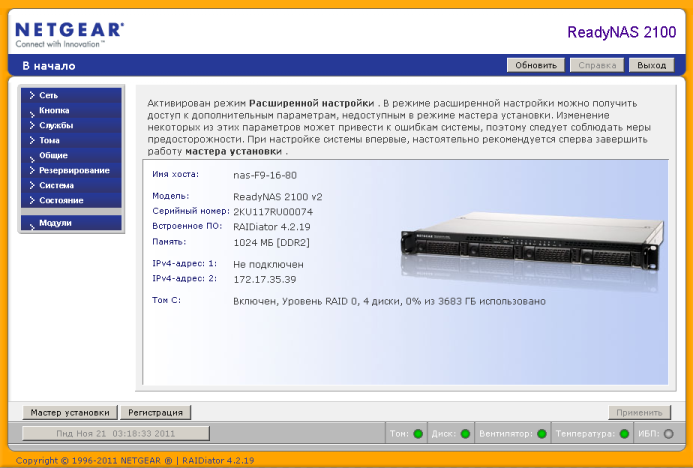This screenshot has height=468, width=693.
Task: Click the Обновить button
Action: pos(536,65)
